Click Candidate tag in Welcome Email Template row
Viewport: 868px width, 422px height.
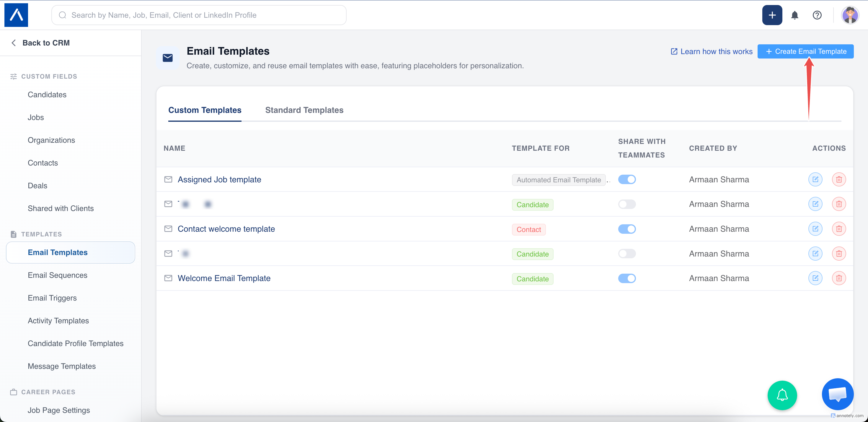click(x=532, y=279)
